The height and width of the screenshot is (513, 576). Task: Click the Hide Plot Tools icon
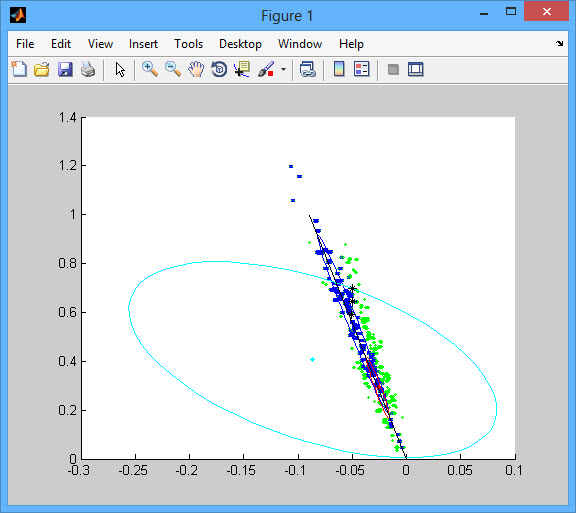coord(393,69)
